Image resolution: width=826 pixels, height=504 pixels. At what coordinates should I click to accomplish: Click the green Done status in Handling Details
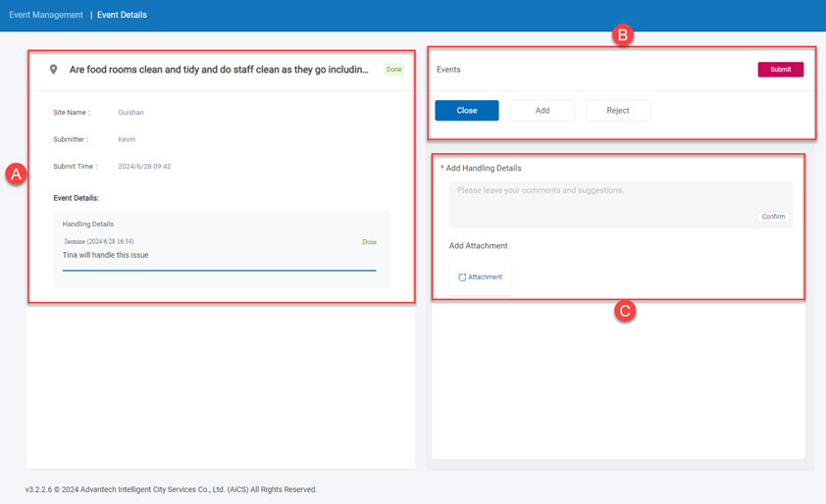pyautogui.click(x=369, y=241)
